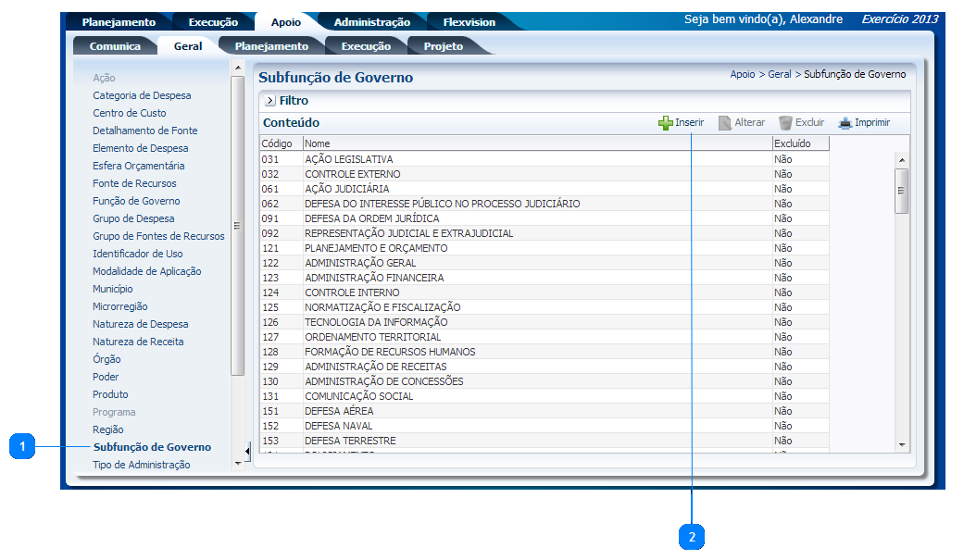964x560 pixels.
Task: Select the AÇÃO LEGISLATIVA row
Action: [x=348, y=159]
